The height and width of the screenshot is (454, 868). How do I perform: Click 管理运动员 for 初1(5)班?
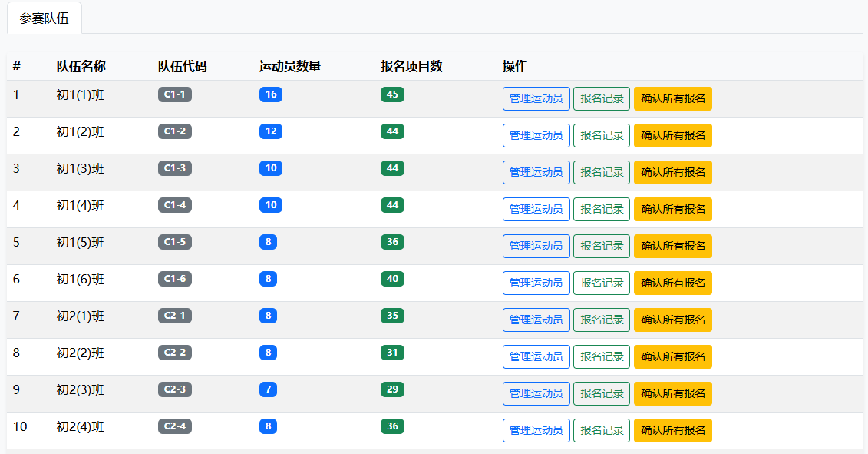536,246
